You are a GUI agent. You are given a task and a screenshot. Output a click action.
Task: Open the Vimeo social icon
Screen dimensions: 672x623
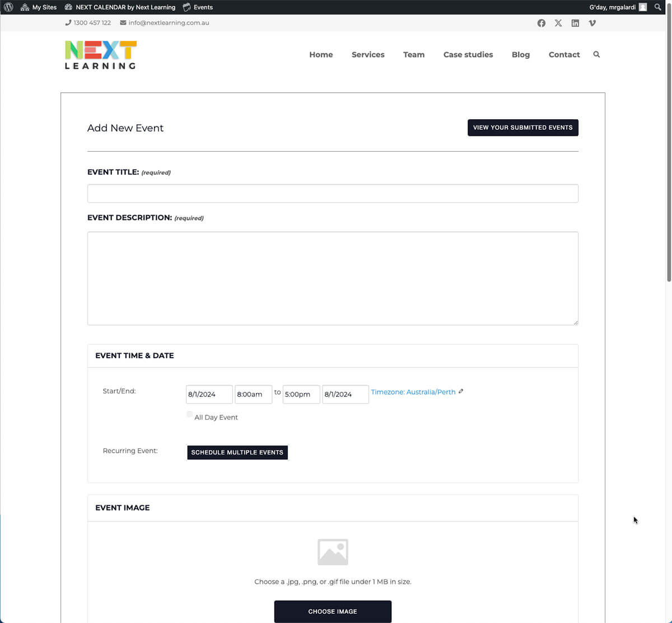(592, 23)
